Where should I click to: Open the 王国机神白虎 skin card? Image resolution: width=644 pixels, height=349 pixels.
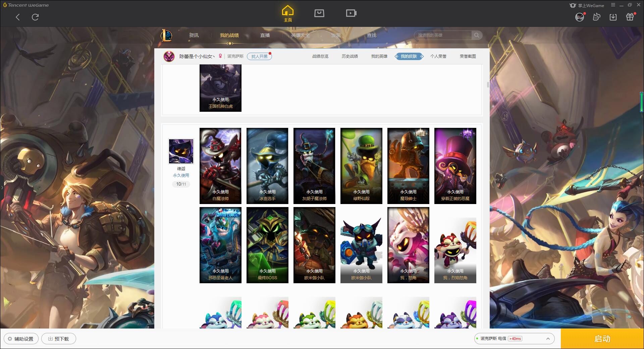coord(220,88)
